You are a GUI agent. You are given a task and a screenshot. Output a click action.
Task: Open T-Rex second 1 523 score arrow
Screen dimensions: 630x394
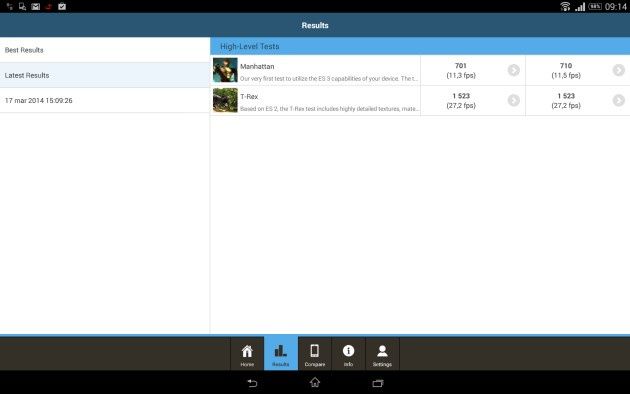tap(619, 100)
